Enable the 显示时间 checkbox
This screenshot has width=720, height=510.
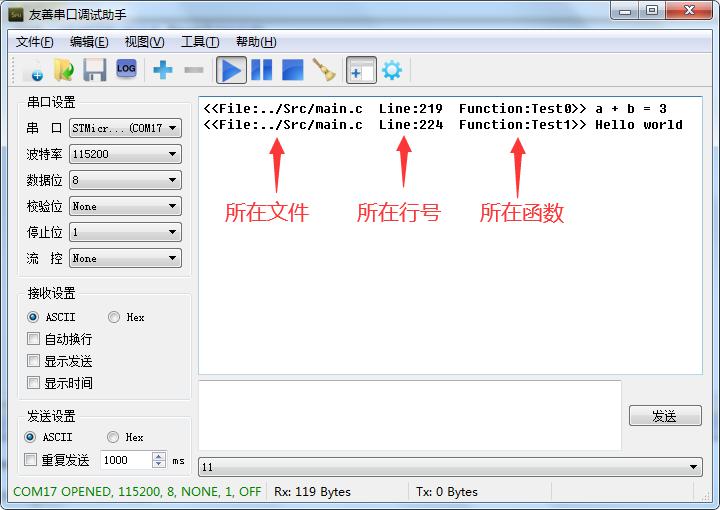pos(34,383)
